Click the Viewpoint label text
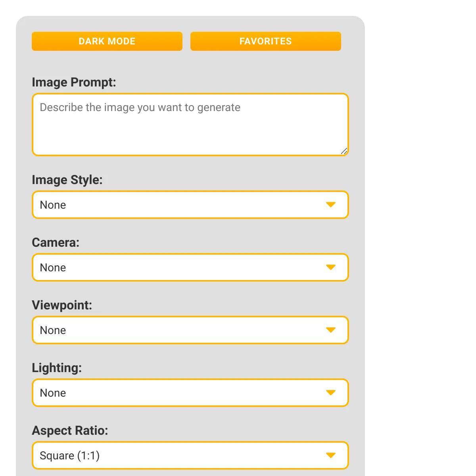This screenshot has height=476, width=476. point(62,305)
